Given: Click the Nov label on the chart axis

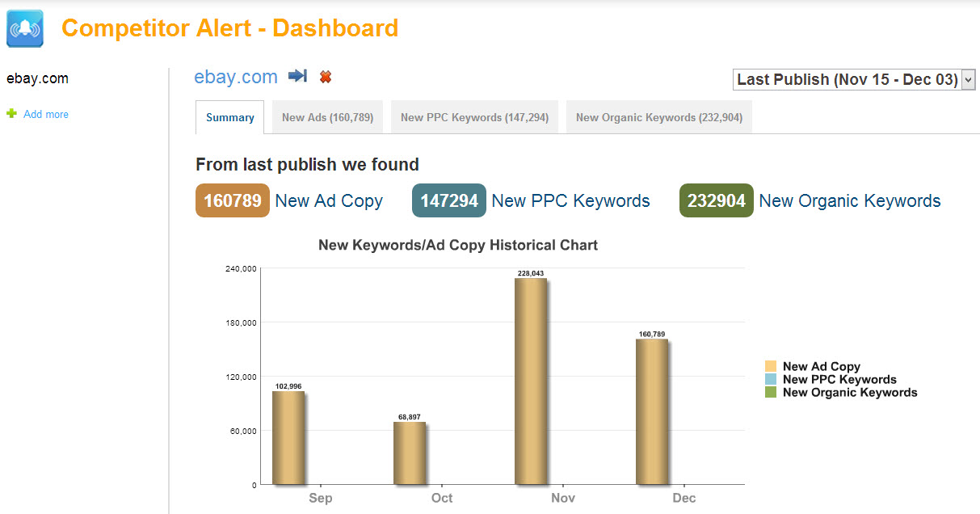Looking at the screenshot, I should tap(563, 498).
